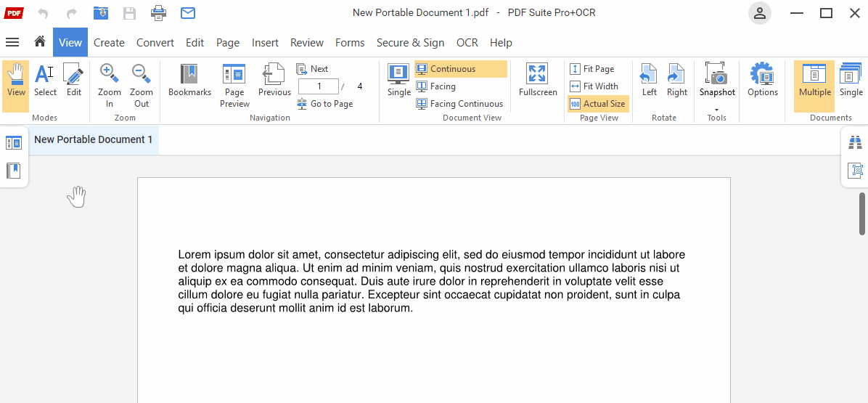Choose the Select text tool
Image resolution: width=868 pixels, height=403 pixels.
click(x=45, y=81)
